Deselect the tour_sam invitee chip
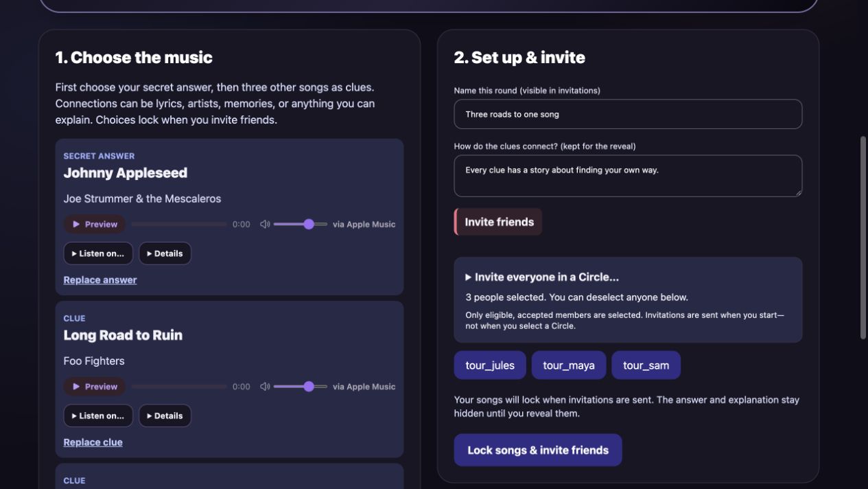Screen dimensions: 868x489 pyautogui.click(x=646, y=365)
